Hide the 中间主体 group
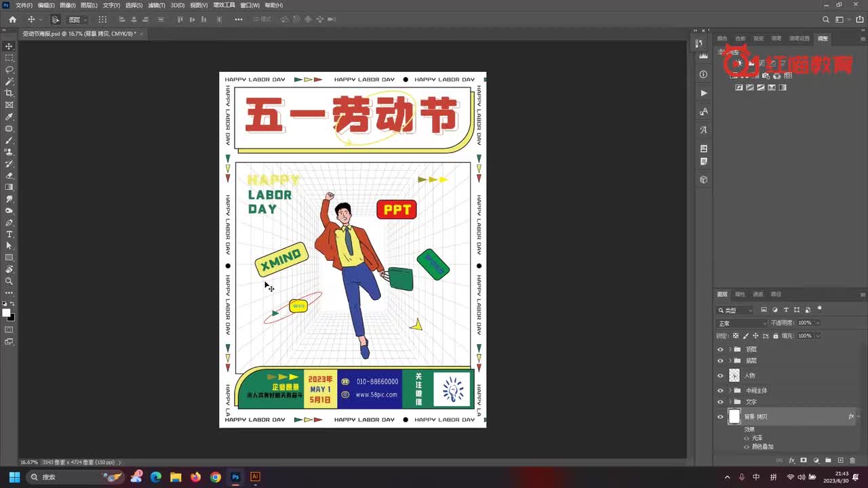Viewport: 868px width, 488px height. click(720, 390)
